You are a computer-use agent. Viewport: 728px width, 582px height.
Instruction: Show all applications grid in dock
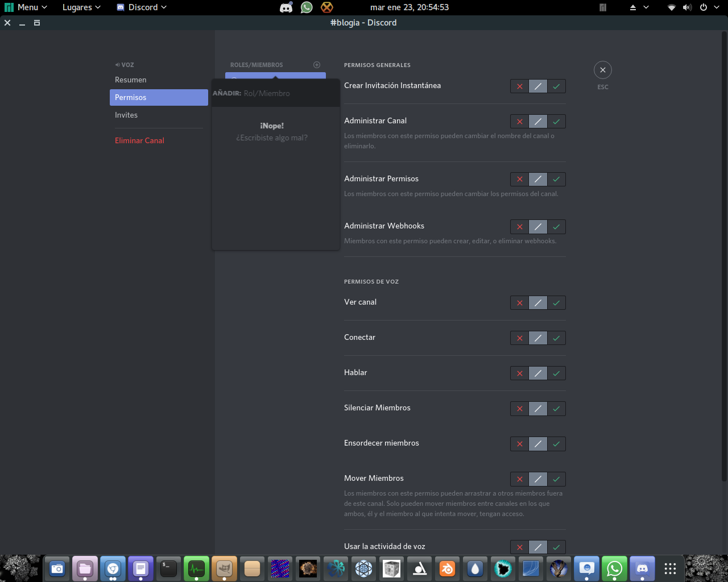(x=670, y=568)
